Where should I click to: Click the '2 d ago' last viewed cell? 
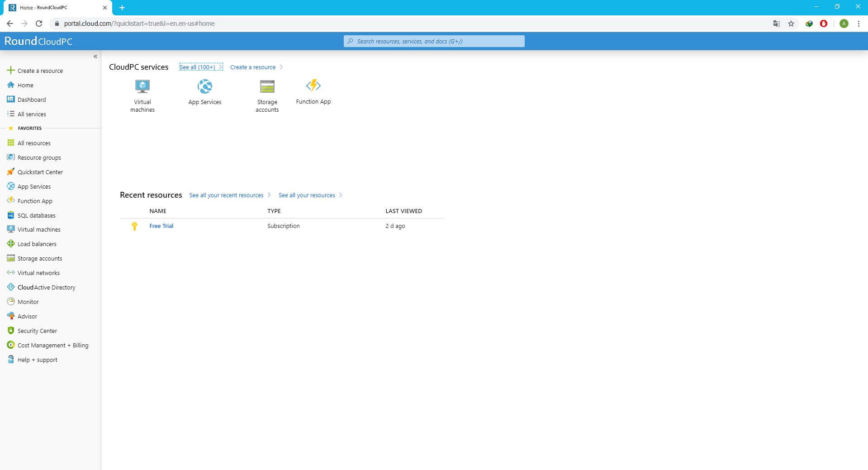tap(395, 226)
